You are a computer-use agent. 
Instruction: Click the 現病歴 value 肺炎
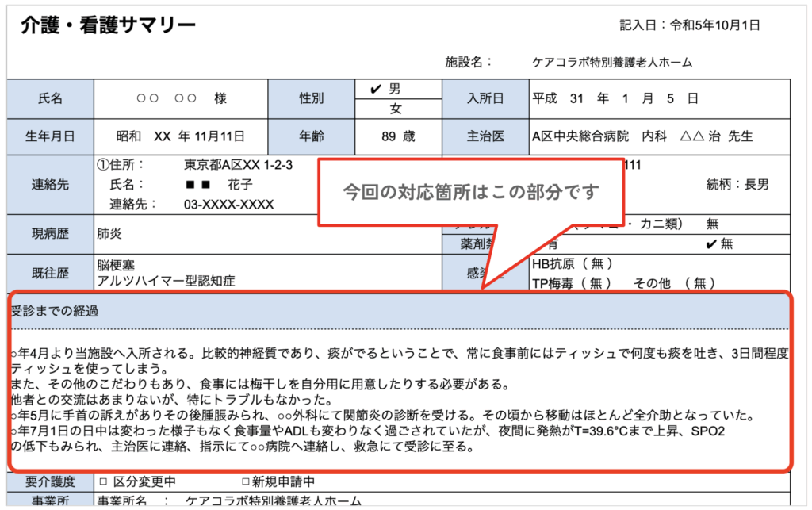[x=110, y=234]
